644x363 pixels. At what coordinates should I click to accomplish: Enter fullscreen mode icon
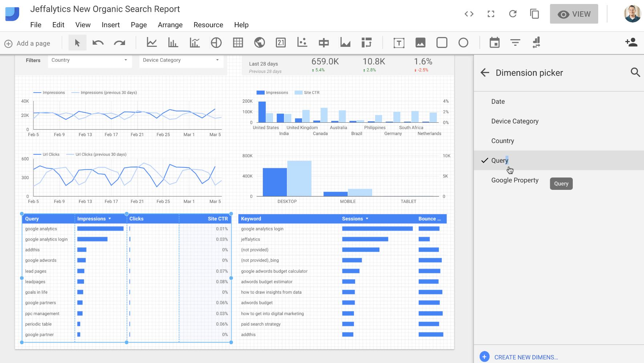tap(491, 14)
